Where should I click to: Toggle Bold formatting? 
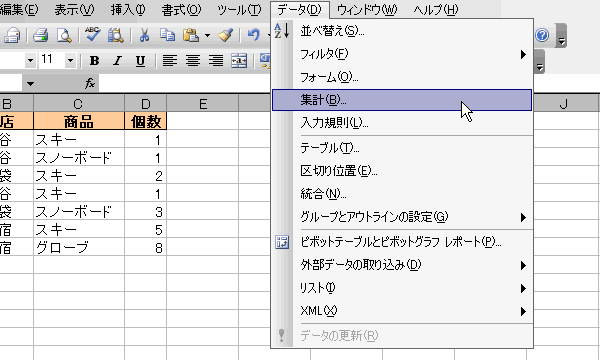(x=94, y=60)
